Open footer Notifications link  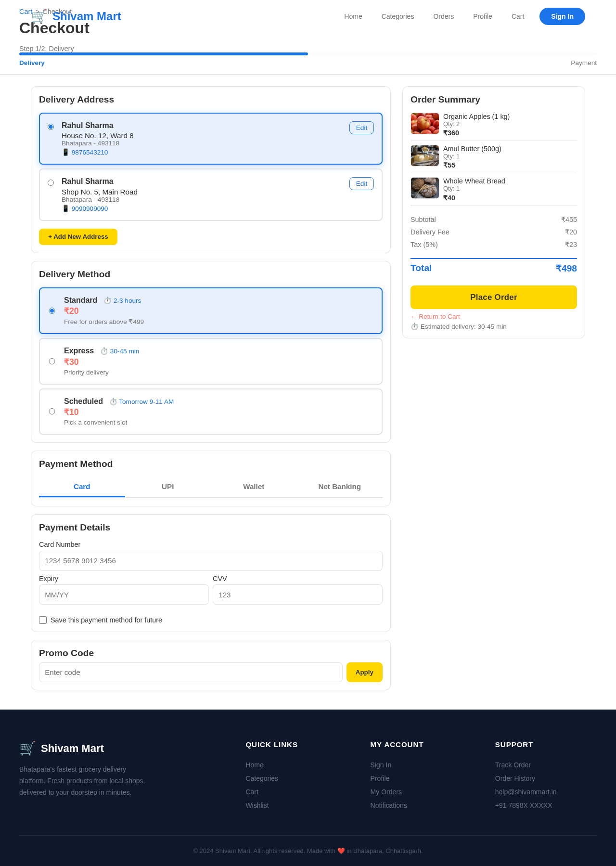tap(388, 805)
